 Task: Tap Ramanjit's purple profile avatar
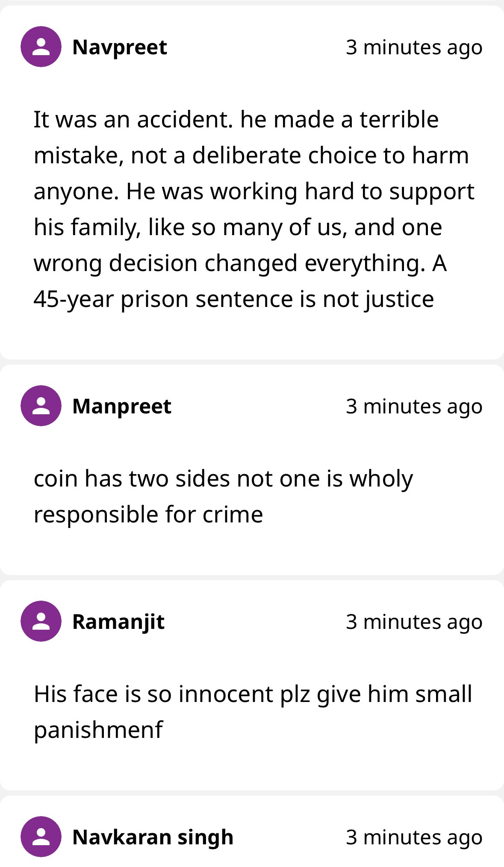41,621
